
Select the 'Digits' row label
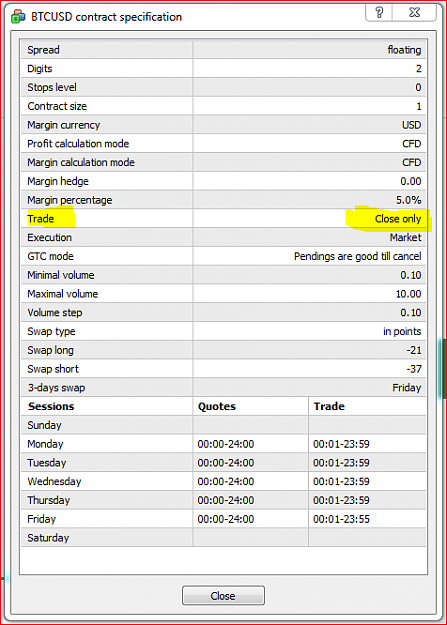39,69
